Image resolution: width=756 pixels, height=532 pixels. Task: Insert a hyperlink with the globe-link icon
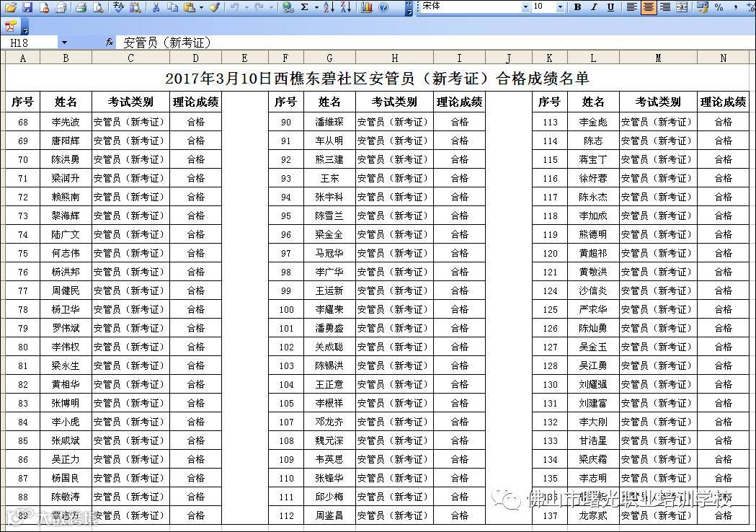click(288, 6)
